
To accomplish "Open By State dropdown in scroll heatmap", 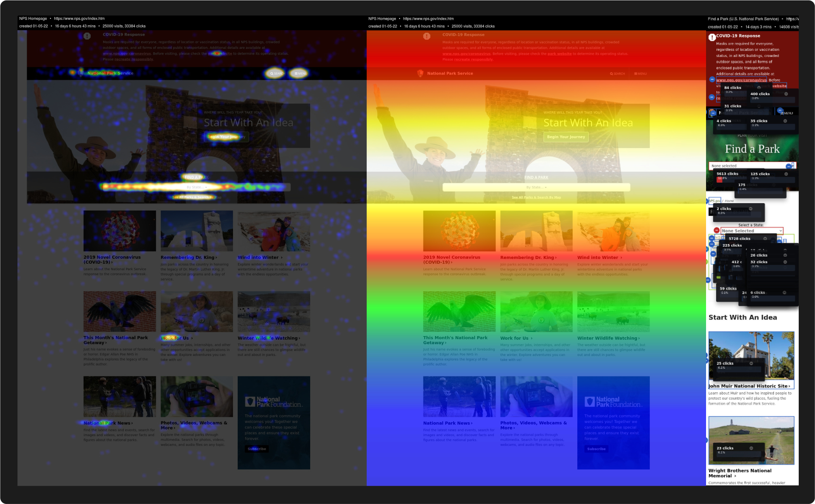I will (536, 187).
